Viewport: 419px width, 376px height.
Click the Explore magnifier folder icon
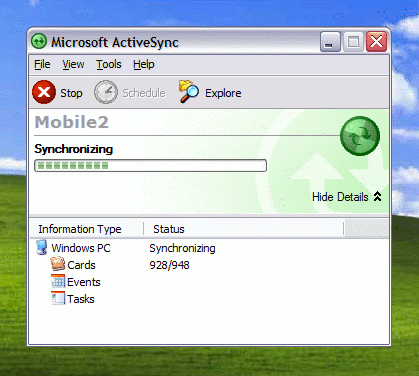(189, 92)
